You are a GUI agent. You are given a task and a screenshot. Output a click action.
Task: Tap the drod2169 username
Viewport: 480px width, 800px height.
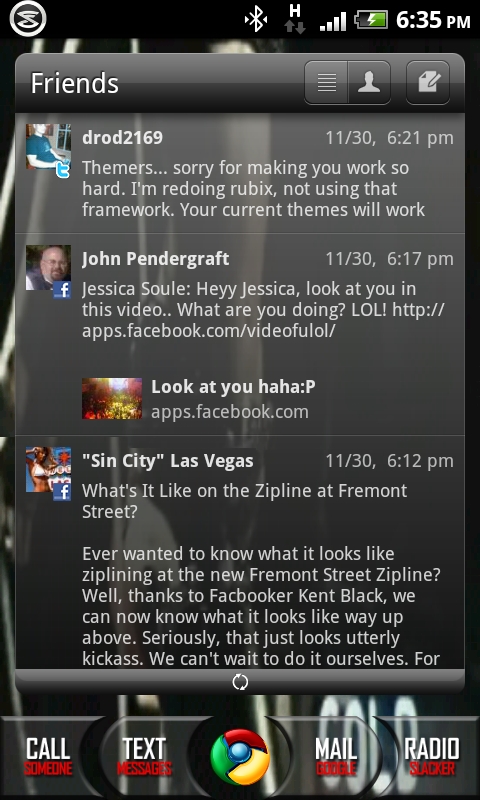122,137
